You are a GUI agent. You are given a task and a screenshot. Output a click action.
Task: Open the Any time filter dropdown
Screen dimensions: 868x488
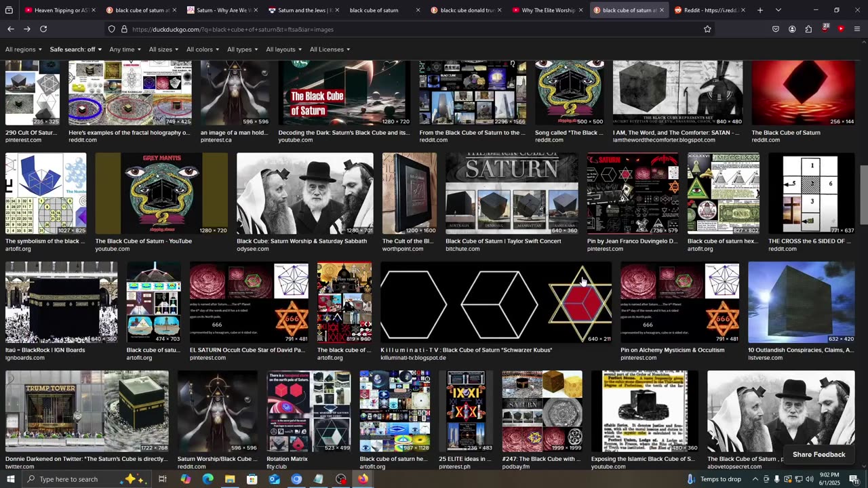pyautogui.click(x=125, y=49)
